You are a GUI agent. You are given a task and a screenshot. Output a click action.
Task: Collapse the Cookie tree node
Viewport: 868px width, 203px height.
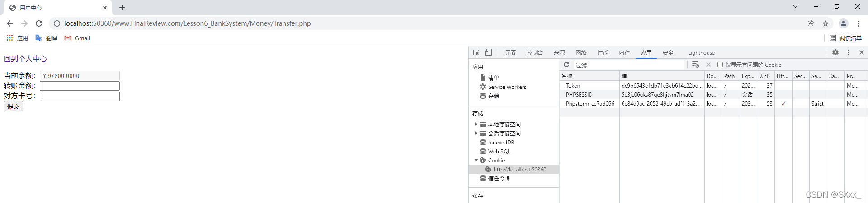coord(476,161)
